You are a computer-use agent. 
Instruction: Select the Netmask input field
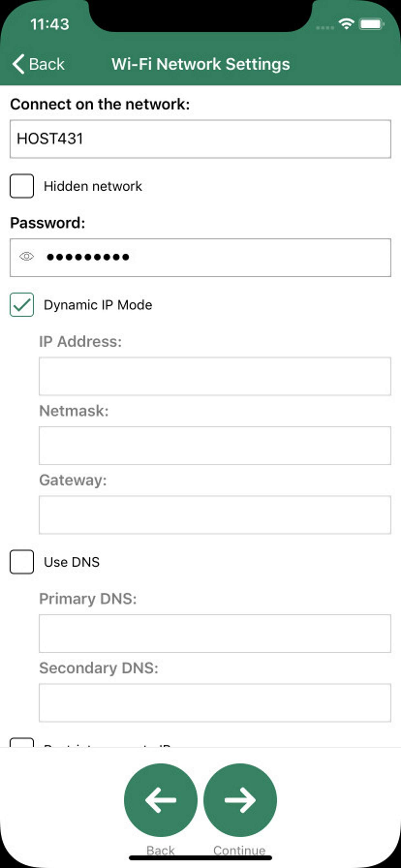coord(215,445)
